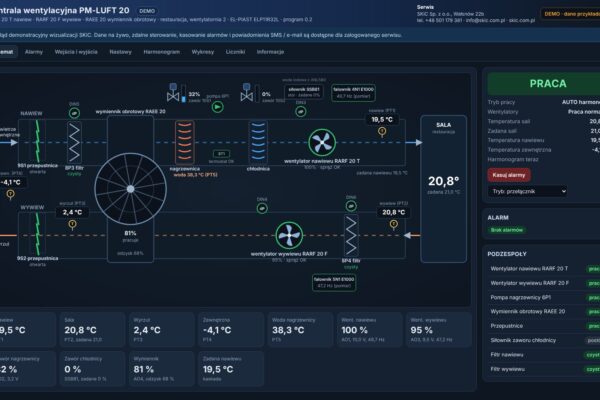Click the falownik 4N1 E1000 box
This screenshot has height=400, width=600.
coord(353,93)
